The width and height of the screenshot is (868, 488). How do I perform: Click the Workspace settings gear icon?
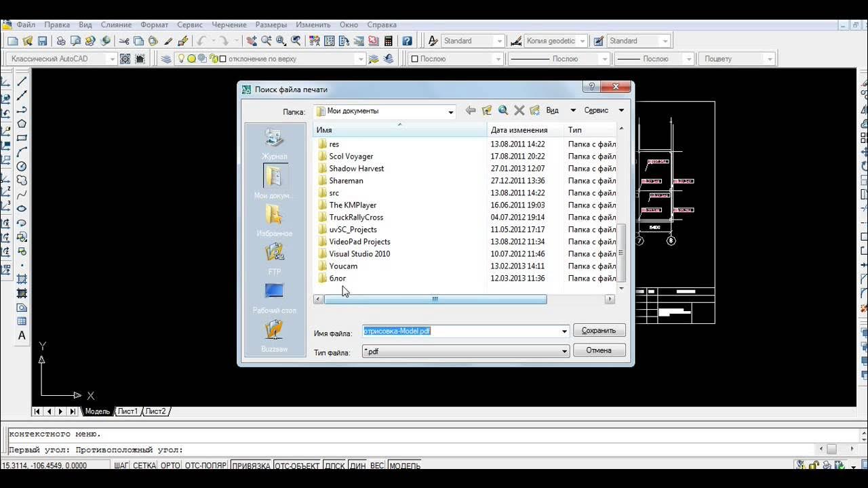125,59
